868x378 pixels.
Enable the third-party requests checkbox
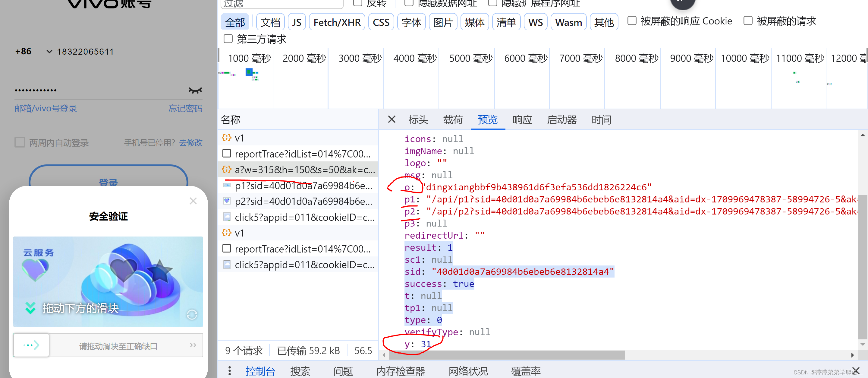click(x=228, y=39)
